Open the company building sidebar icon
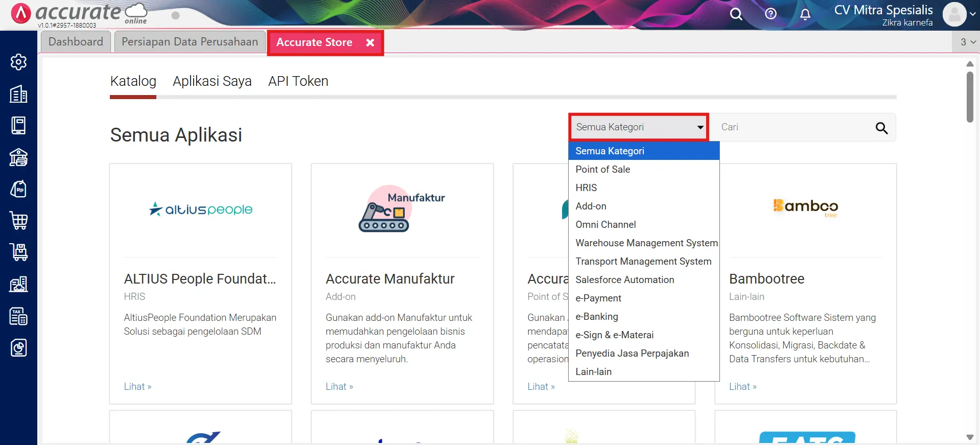Screen dimensions: 980x445 click(x=18, y=94)
